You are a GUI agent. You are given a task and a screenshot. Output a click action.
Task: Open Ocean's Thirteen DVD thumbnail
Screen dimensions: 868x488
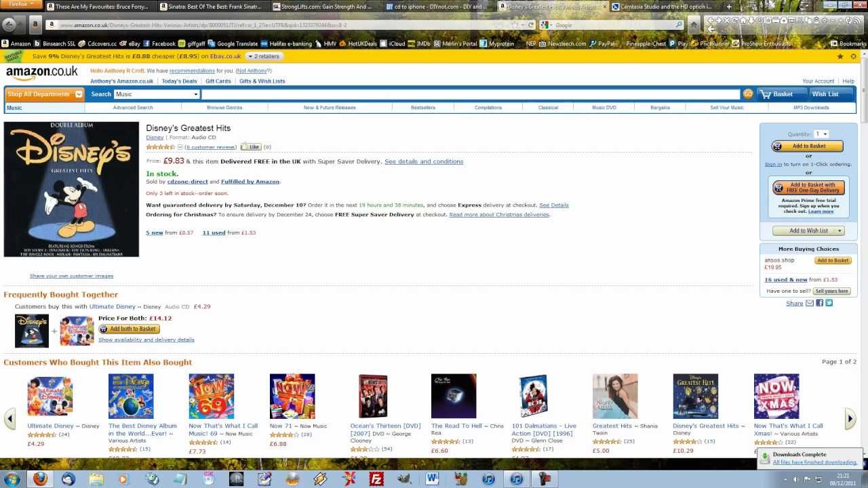pos(373,396)
